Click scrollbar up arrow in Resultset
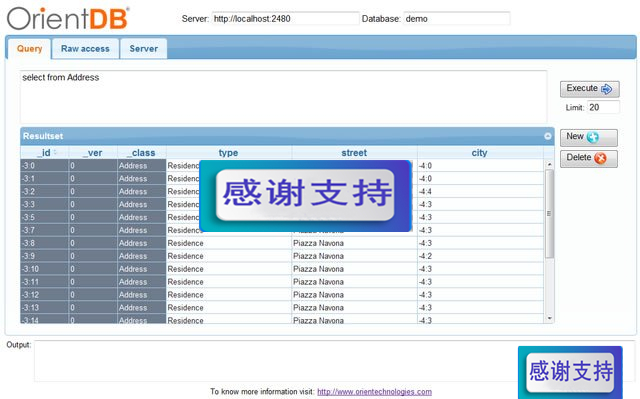The width and height of the screenshot is (640, 399). pos(549,164)
